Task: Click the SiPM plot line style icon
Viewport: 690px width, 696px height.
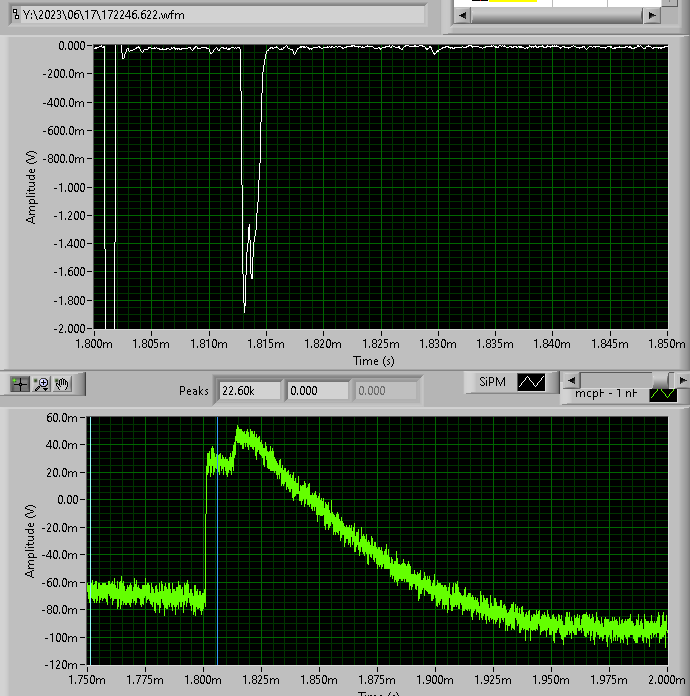Action: (x=530, y=382)
